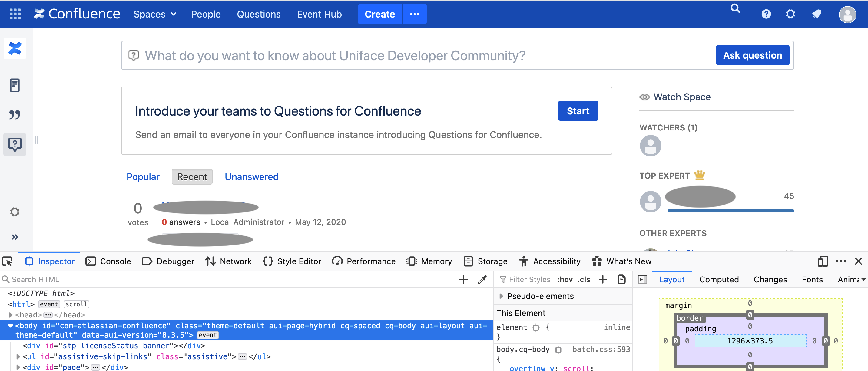Open the Spaces dropdown menu

155,14
